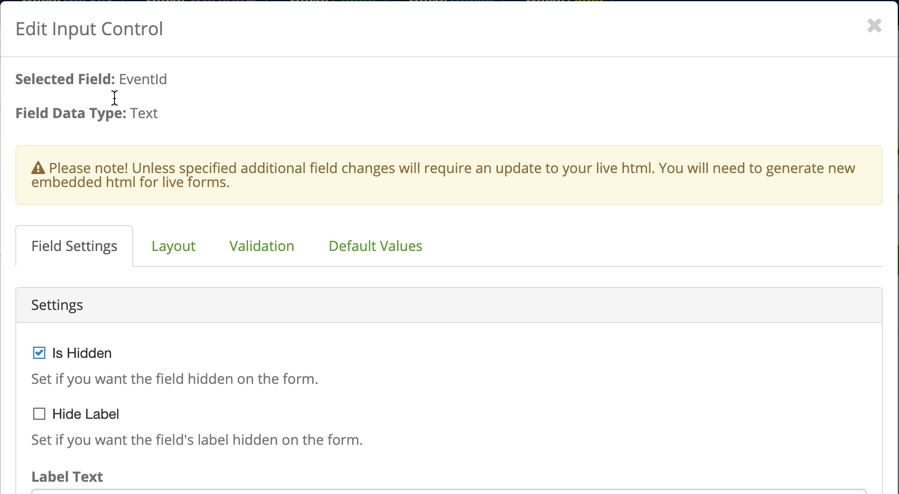This screenshot has width=899, height=494.
Task: Uncheck the Is Hidden checkbox
Action: (x=39, y=353)
